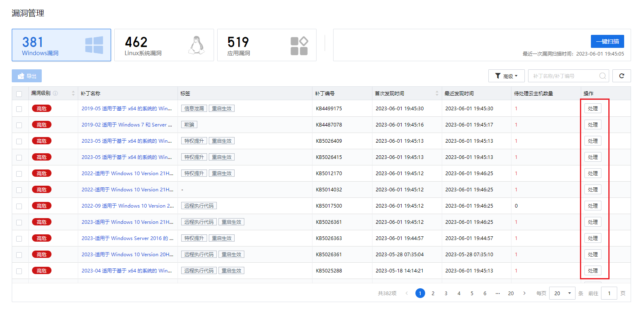Viewport: 644px width, 313px height.
Task: Open the 高级 filter dropdown
Action: tap(507, 76)
